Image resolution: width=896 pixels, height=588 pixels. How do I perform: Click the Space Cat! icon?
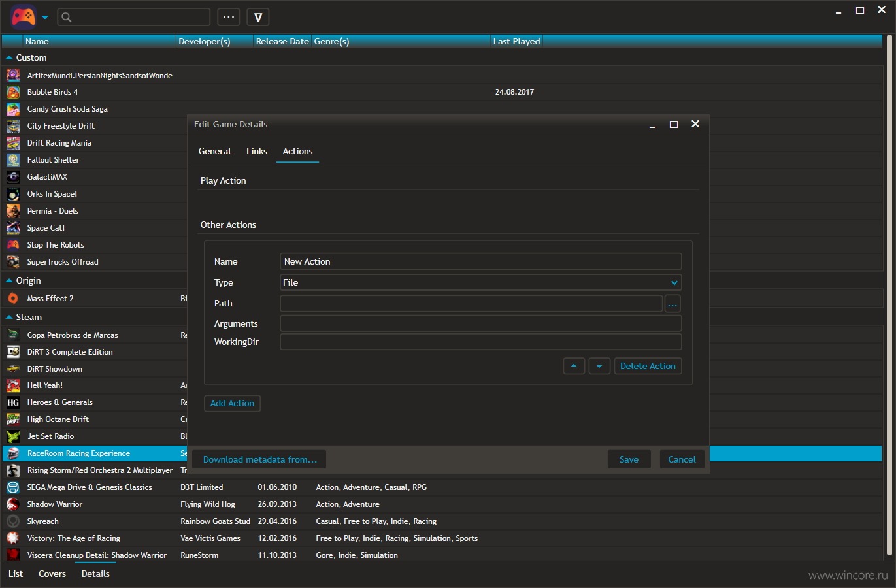[x=13, y=228]
